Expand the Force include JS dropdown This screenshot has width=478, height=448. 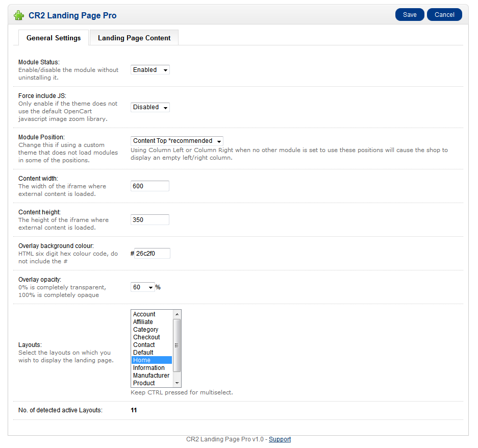click(150, 107)
